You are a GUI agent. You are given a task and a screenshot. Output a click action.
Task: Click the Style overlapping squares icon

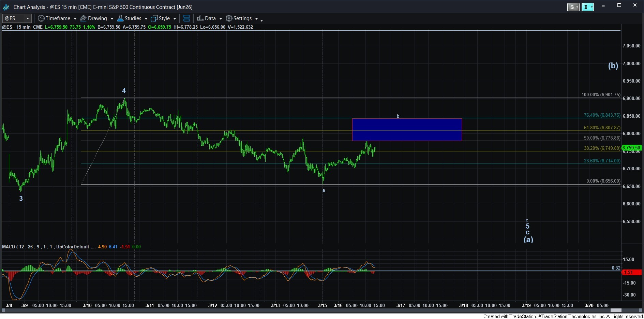[x=154, y=18]
